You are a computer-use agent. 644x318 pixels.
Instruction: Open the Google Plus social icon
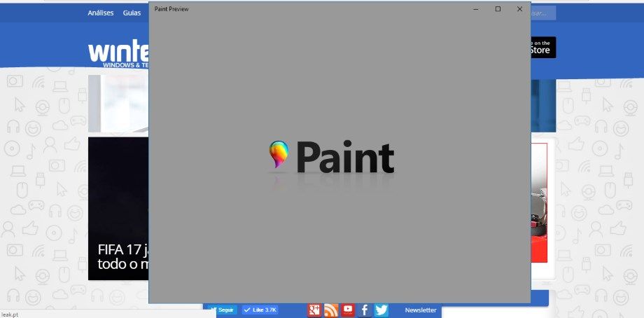pyautogui.click(x=314, y=310)
